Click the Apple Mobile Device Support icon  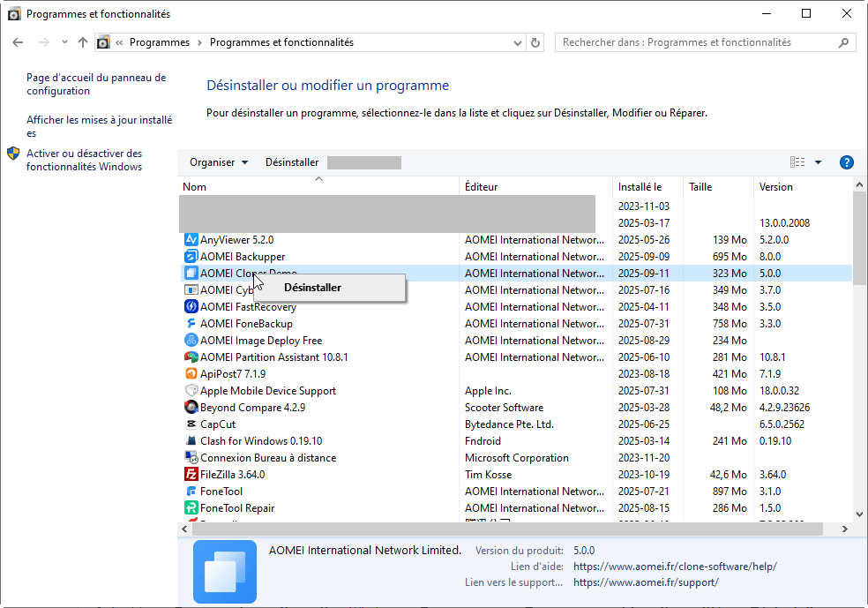pyautogui.click(x=191, y=390)
